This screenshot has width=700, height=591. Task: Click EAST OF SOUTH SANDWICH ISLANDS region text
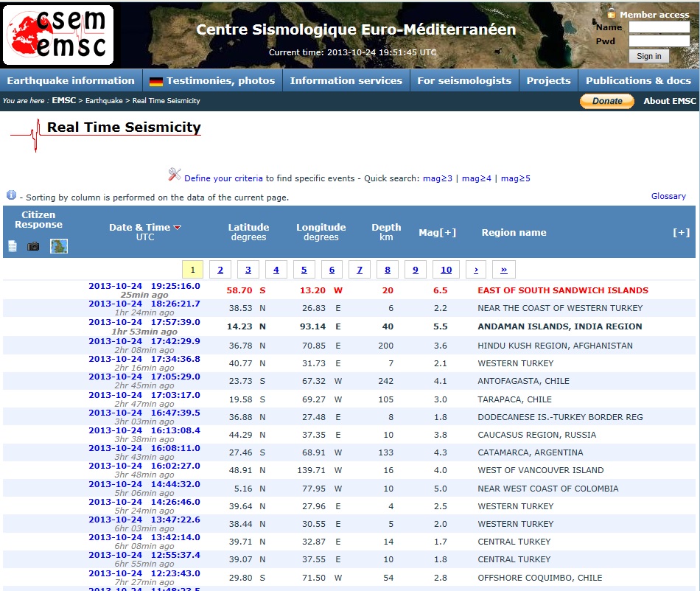(563, 290)
